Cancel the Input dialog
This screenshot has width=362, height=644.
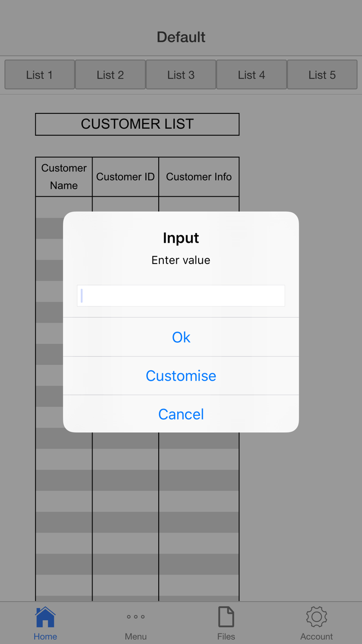pyautogui.click(x=180, y=414)
